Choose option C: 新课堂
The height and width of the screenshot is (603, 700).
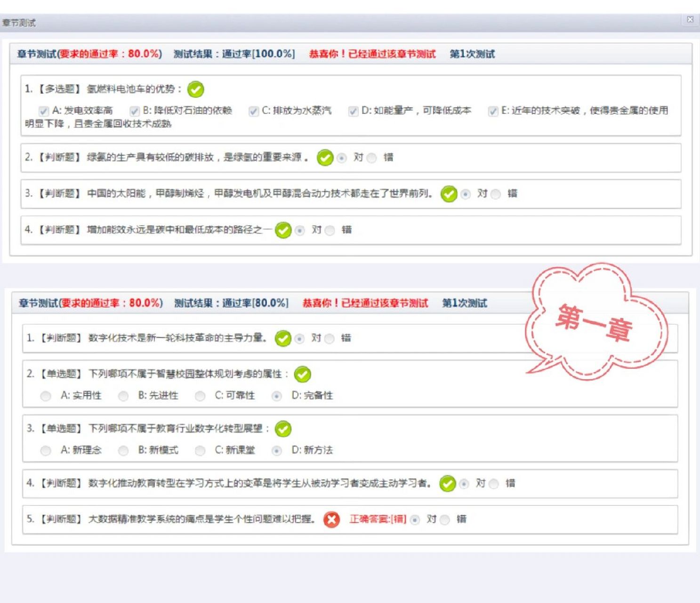click(x=200, y=451)
